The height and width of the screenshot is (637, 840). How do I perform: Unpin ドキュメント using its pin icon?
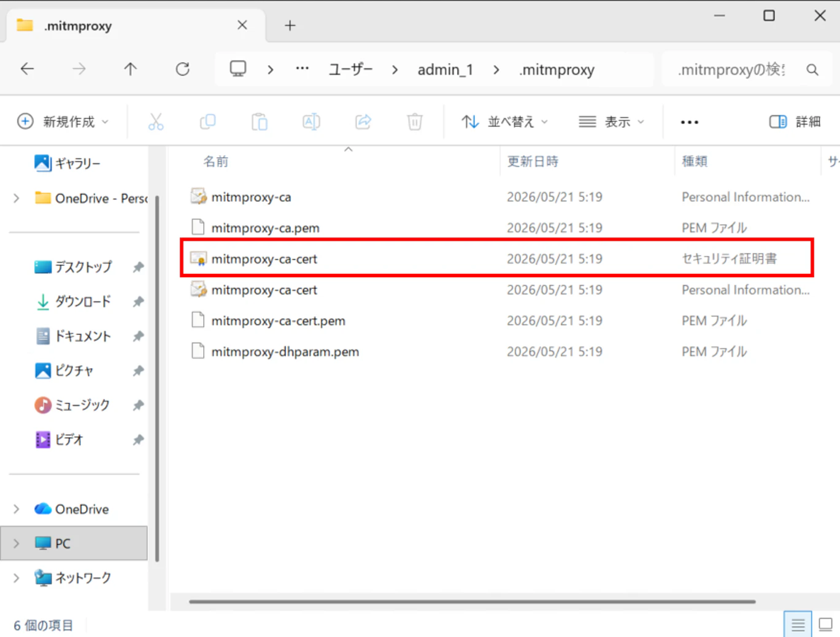[139, 336]
